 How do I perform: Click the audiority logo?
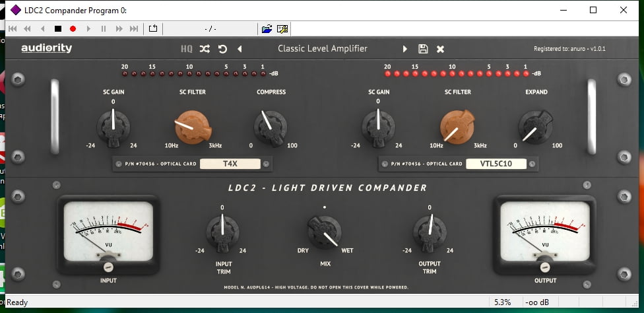click(46, 48)
